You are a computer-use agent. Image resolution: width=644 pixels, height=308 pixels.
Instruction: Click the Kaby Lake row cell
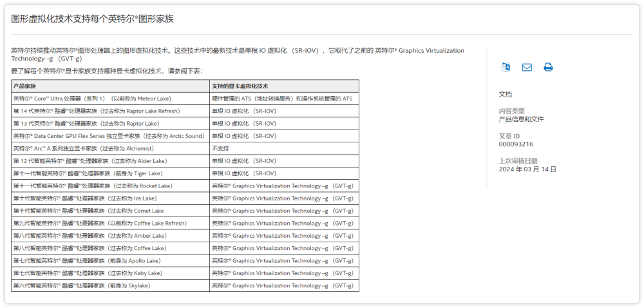111,273
